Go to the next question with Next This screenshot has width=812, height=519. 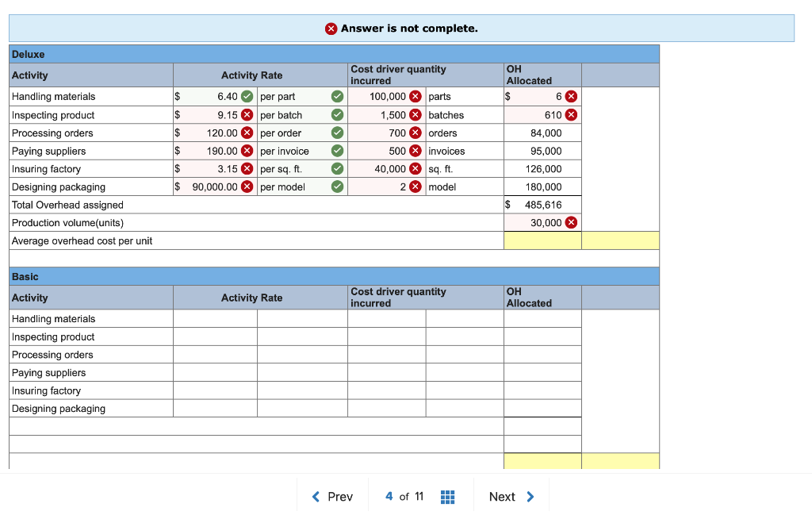coord(511,497)
